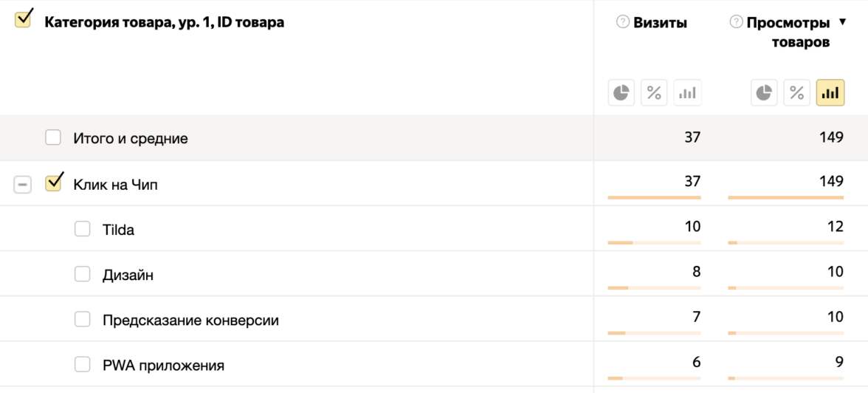The height and width of the screenshot is (393, 868).
Task: Click the PWA приложения row label
Action: click(163, 366)
